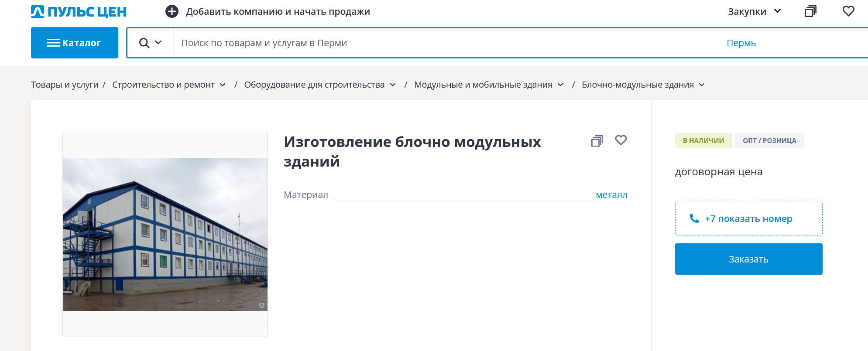Open Строительство и ремонт breadcrumb
Screen dimensions: 868x351
(x=163, y=85)
